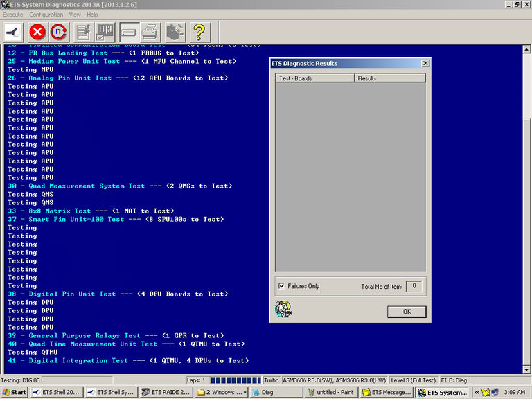532x399 pixels.
Task: Click the monitor tray icon beside the clock
Action: click(x=495, y=392)
